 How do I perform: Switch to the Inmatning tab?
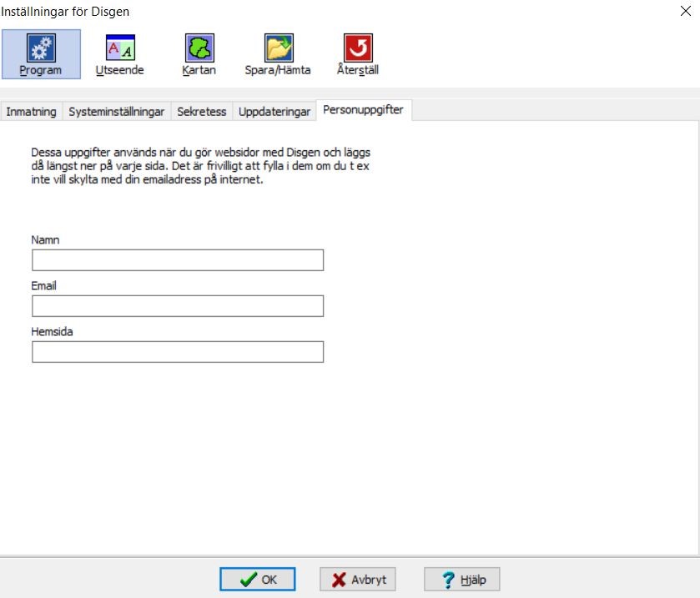point(31,111)
